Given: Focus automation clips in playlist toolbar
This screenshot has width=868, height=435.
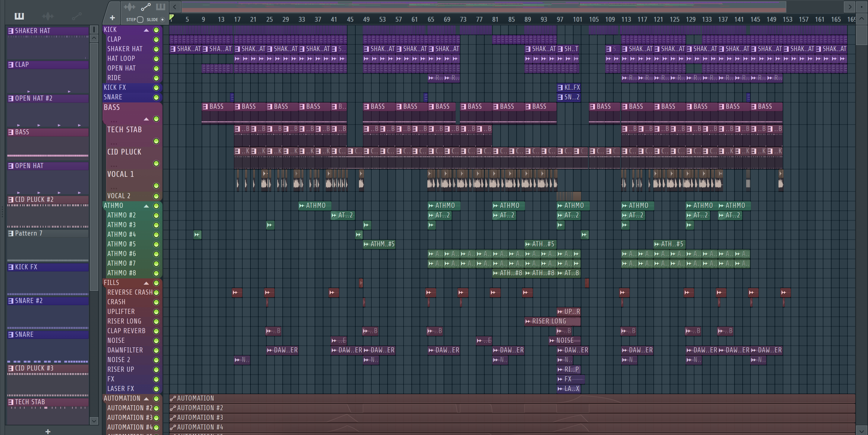Looking at the screenshot, I should click(146, 7).
